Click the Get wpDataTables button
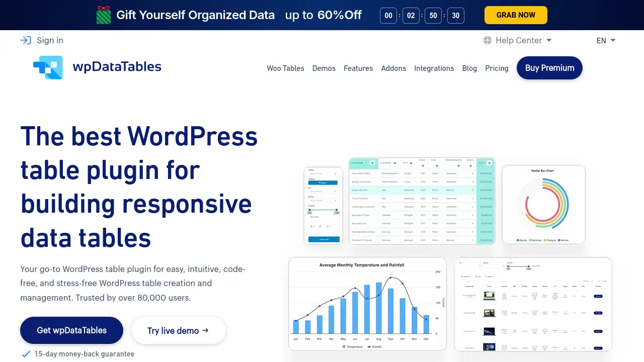The image size is (644, 362). coord(71,330)
